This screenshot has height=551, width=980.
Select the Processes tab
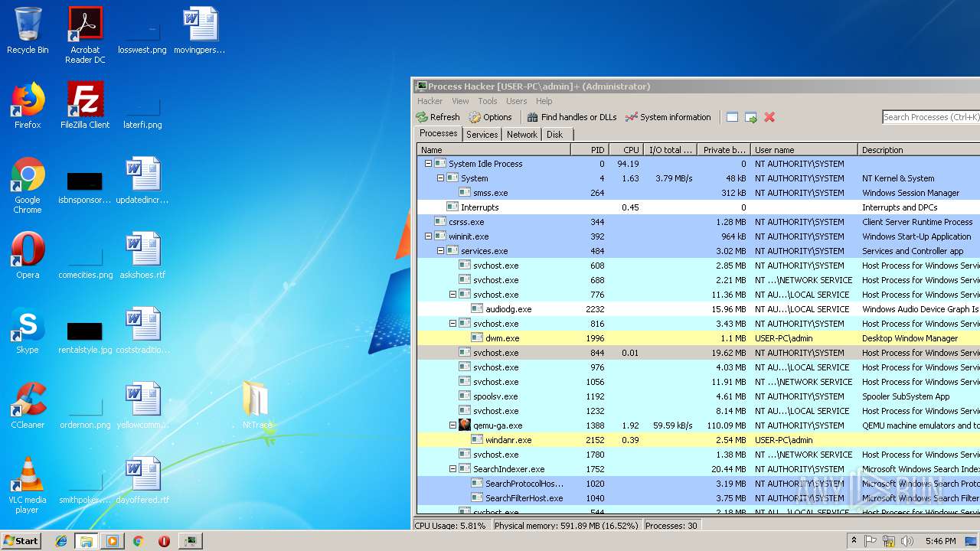pos(439,133)
